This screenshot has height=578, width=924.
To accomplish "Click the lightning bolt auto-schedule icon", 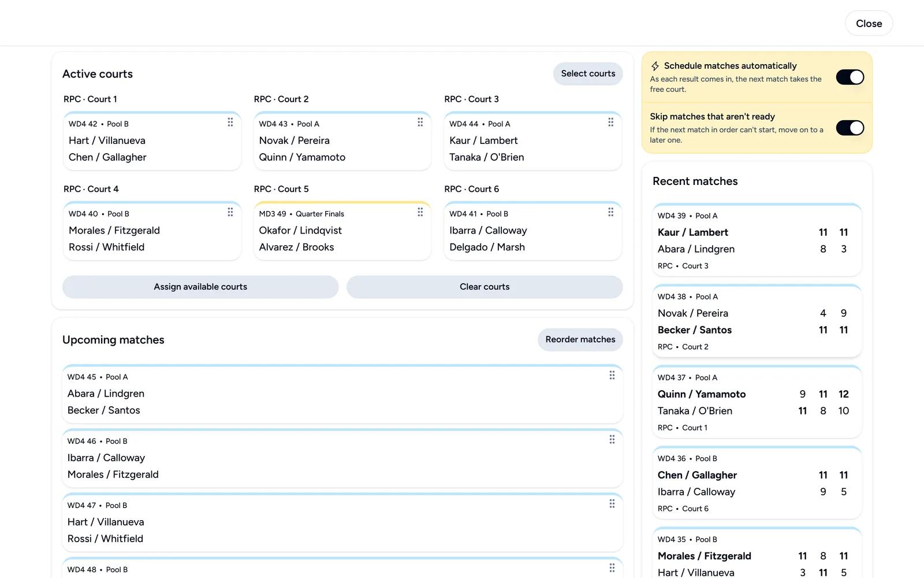I will click(x=655, y=66).
